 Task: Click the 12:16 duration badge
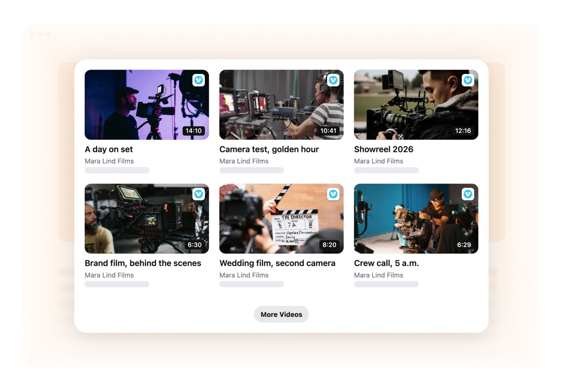pos(463,131)
